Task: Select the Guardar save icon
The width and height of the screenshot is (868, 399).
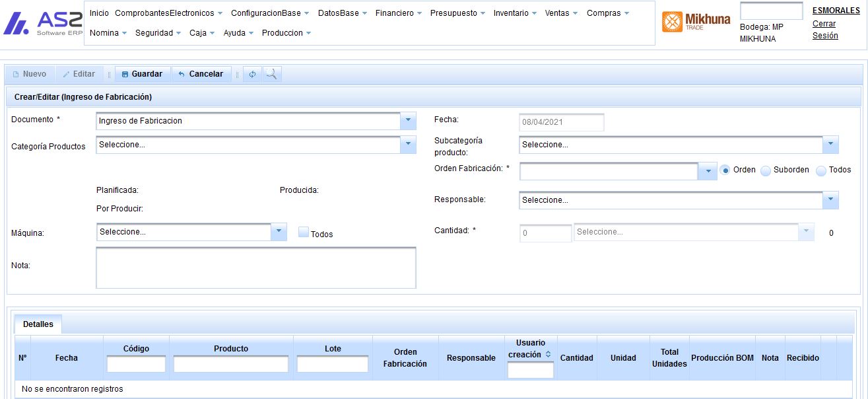Action: click(124, 74)
